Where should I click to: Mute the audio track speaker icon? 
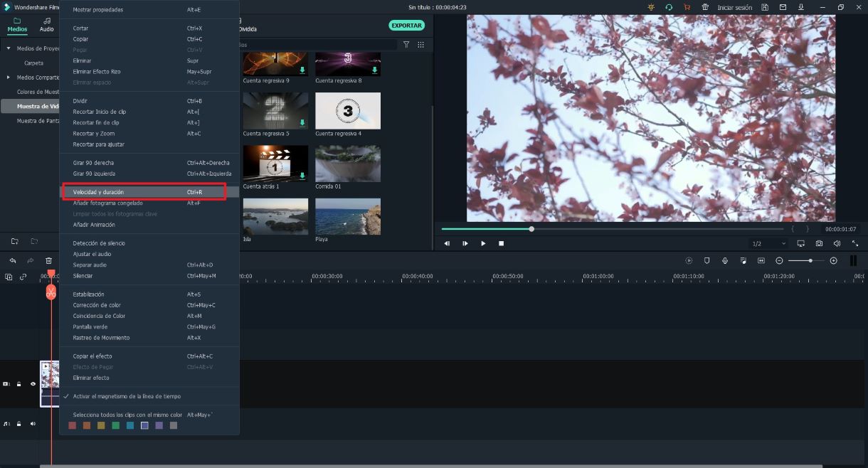click(33, 424)
